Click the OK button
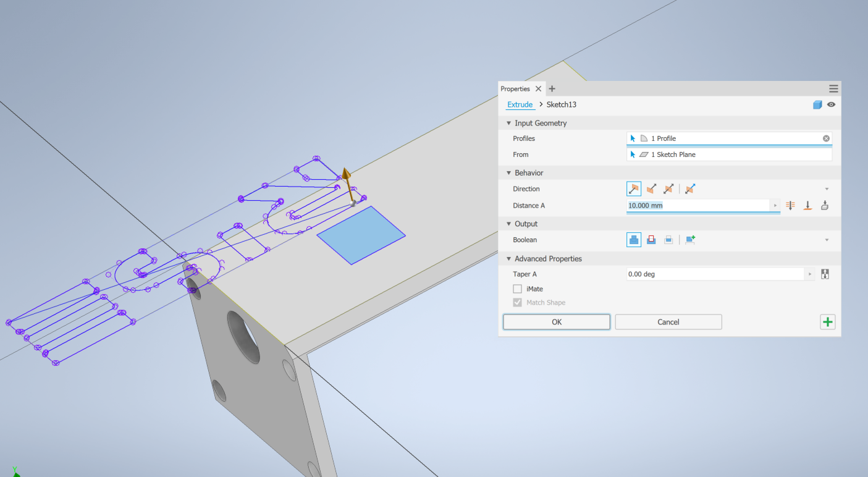Image resolution: width=868 pixels, height=477 pixels. (x=556, y=321)
